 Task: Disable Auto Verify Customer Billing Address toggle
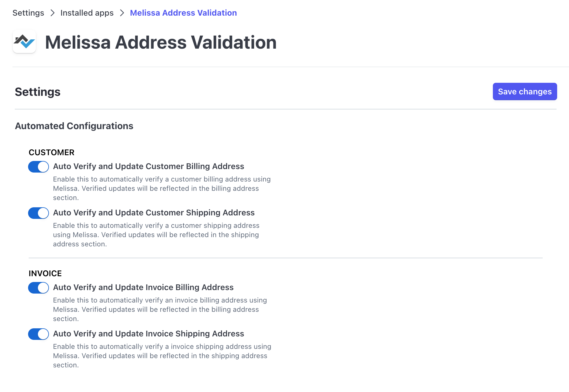click(38, 167)
